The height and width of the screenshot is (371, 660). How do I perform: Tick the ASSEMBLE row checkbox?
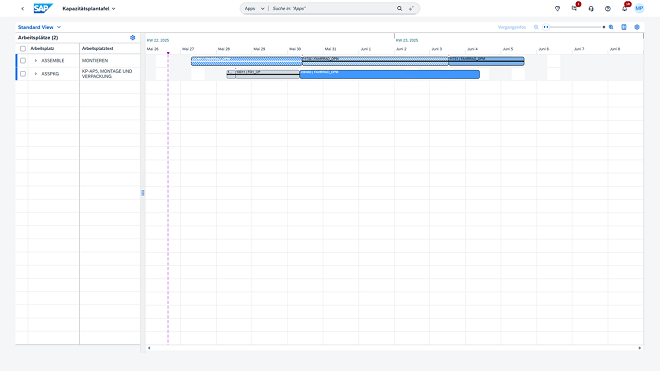click(23, 61)
